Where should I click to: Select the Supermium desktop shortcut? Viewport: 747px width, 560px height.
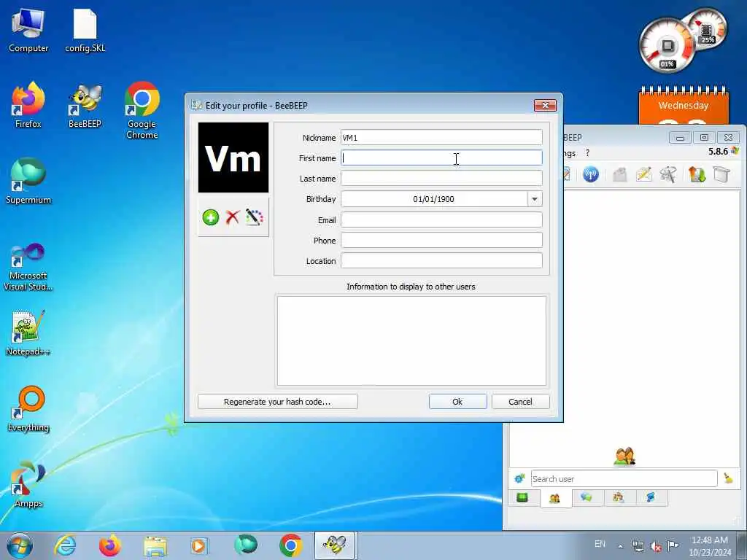pos(28,181)
